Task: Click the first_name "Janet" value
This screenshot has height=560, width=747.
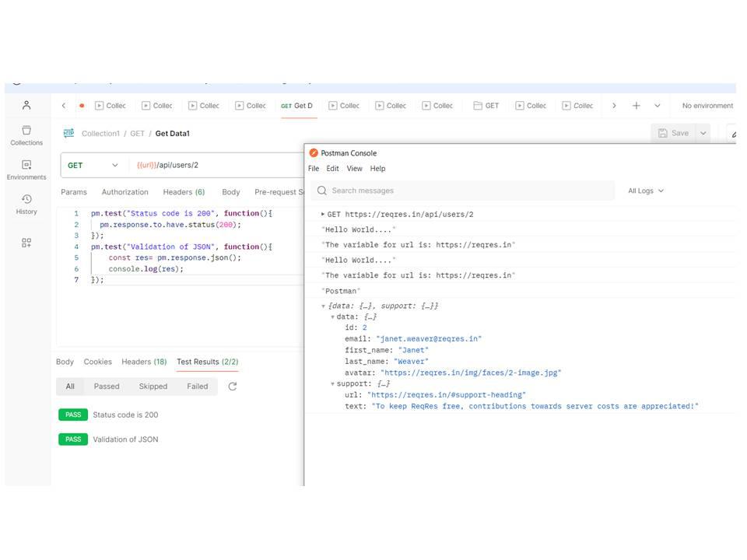Action: (x=413, y=351)
